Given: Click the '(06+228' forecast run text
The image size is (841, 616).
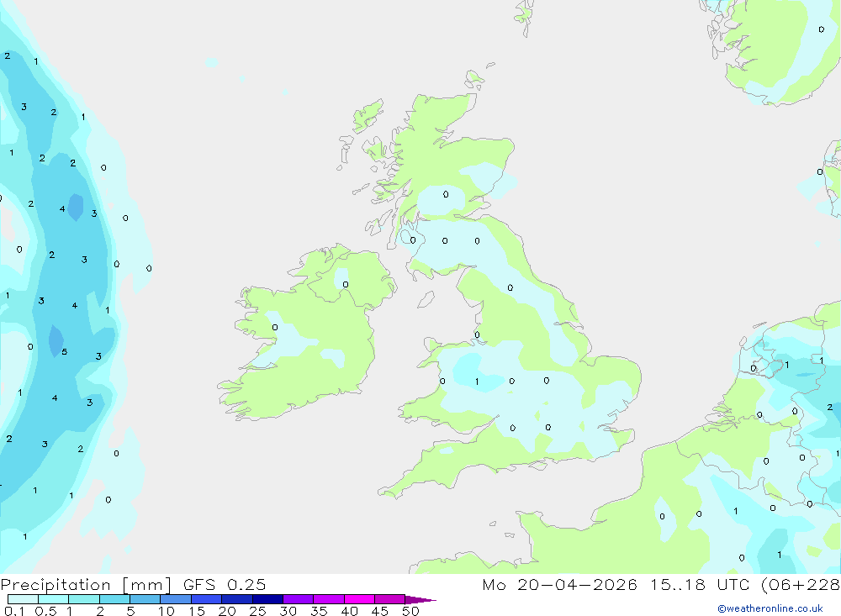Looking at the screenshot, I should [801, 585].
